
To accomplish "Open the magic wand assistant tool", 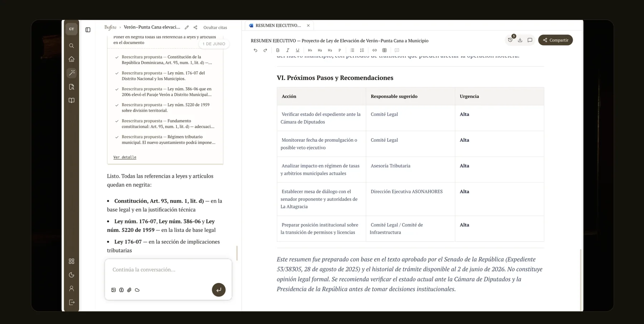I will [72, 73].
